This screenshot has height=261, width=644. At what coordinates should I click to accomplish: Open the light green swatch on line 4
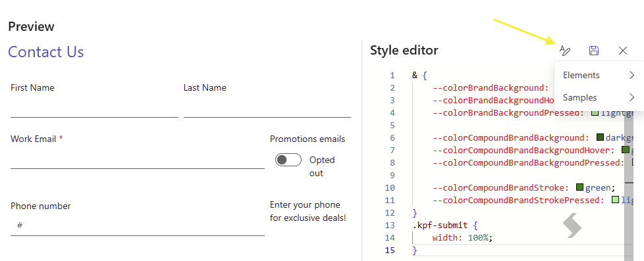pos(595,112)
